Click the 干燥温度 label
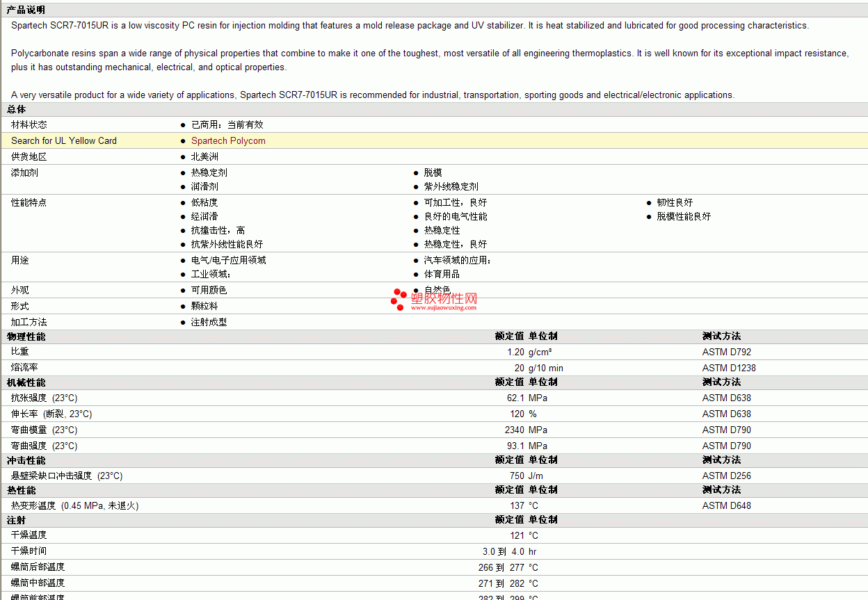868x600 pixels. point(29,535)
